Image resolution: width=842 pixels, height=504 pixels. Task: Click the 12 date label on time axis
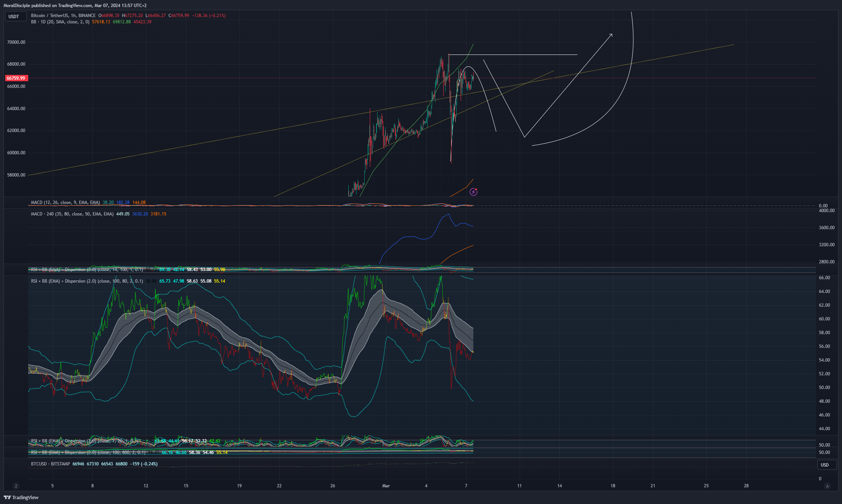click(146, 486)
